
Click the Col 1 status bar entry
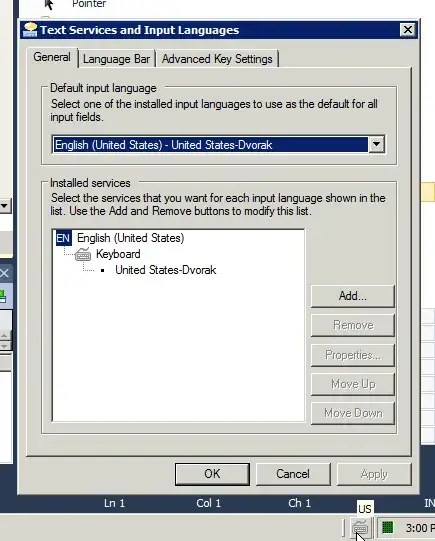(x=208, y=503)
